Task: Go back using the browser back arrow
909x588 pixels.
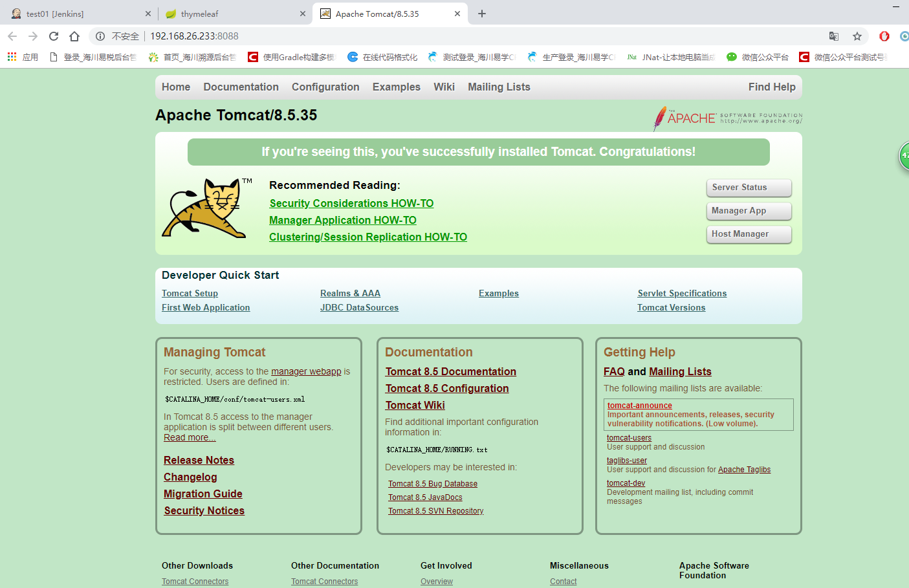Action: pyautogui.click(x=12, y=36)
